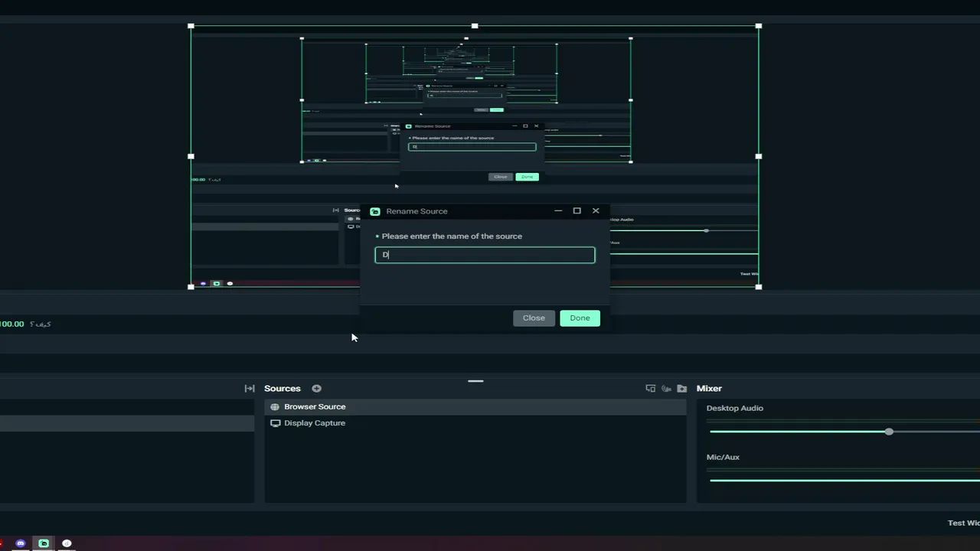Minimize the Rename Source dialog
The image size is (980, 551).
(x=558, y=210)
